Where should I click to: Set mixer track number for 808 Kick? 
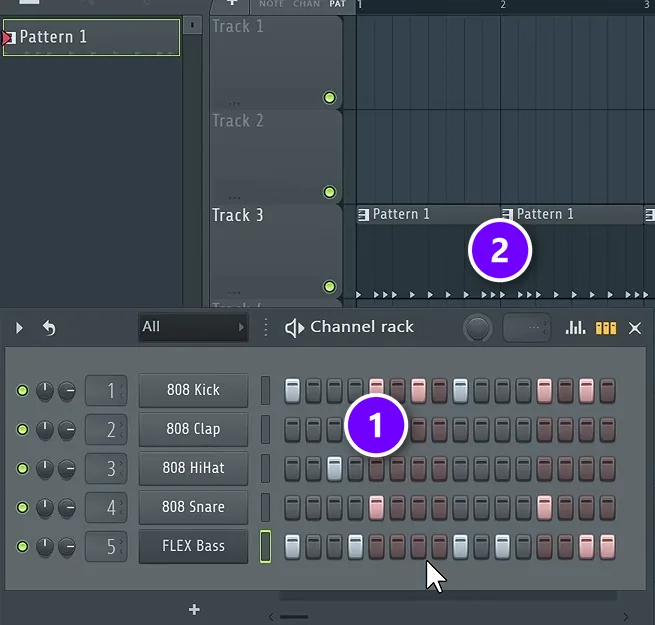pyautogui.click(x=106, y=391)
